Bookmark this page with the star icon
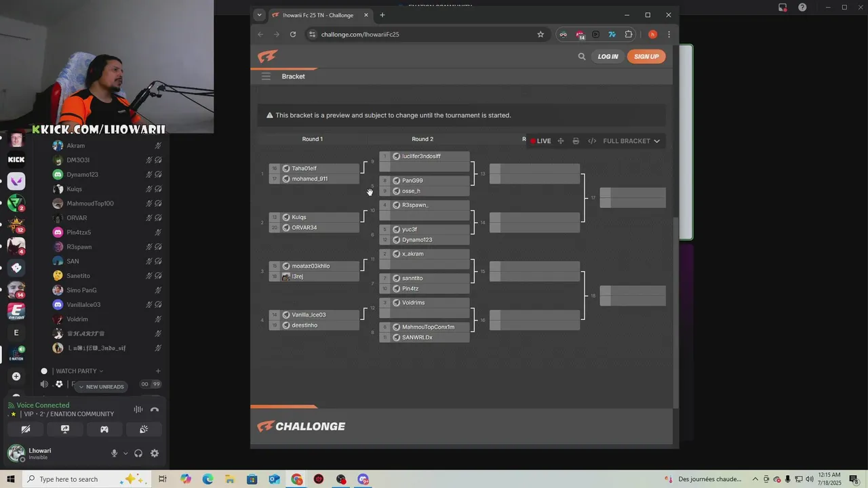 coord(540,35)
